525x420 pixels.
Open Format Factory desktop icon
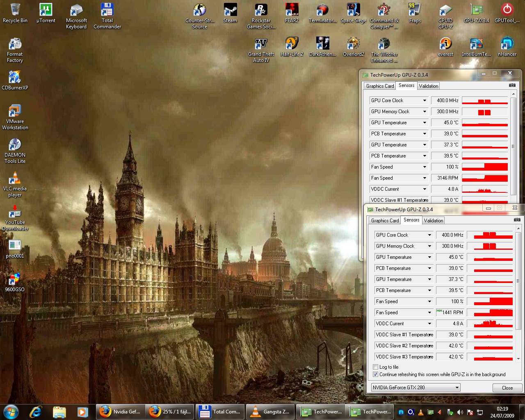pyautogui.click(x=15, y=50)
